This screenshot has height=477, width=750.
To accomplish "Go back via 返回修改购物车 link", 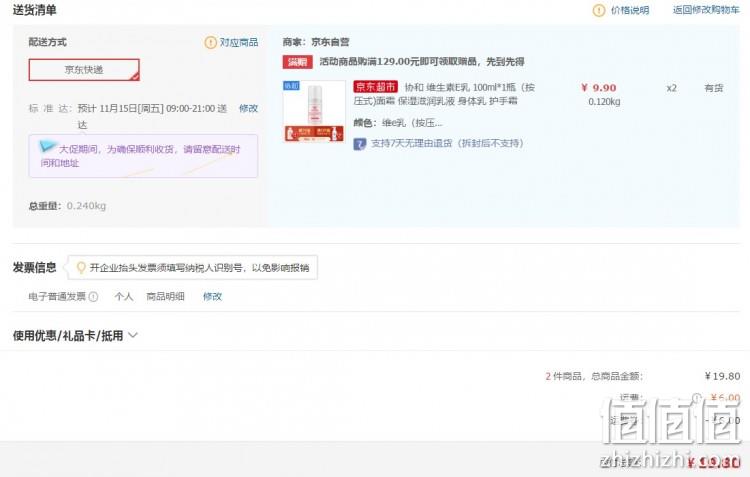I will pyautogui.click(x=706, y=10).
